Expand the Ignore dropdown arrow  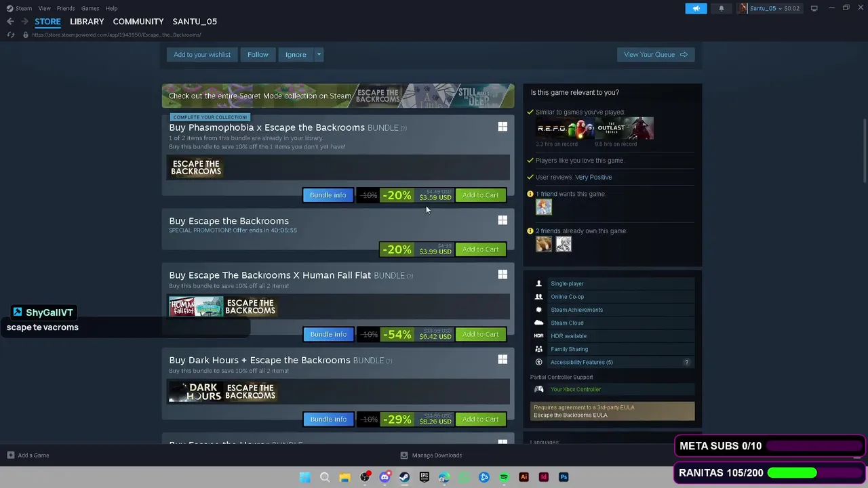click(319, 55)
